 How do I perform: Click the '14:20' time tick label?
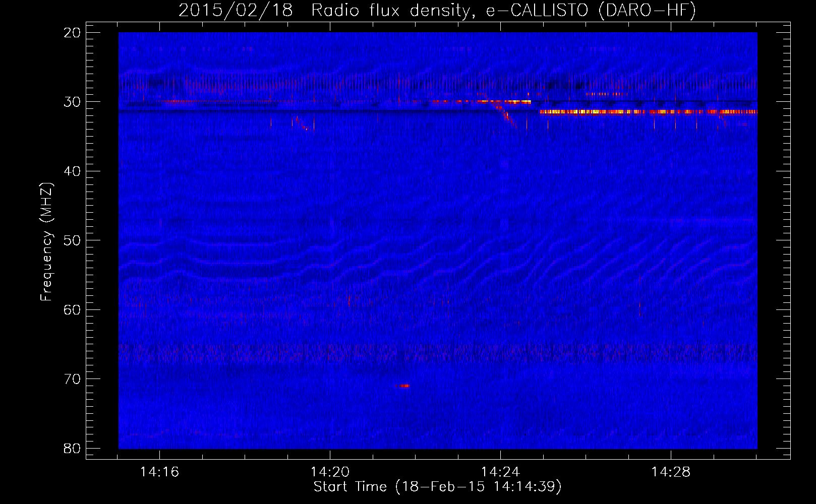click(330, 472)
